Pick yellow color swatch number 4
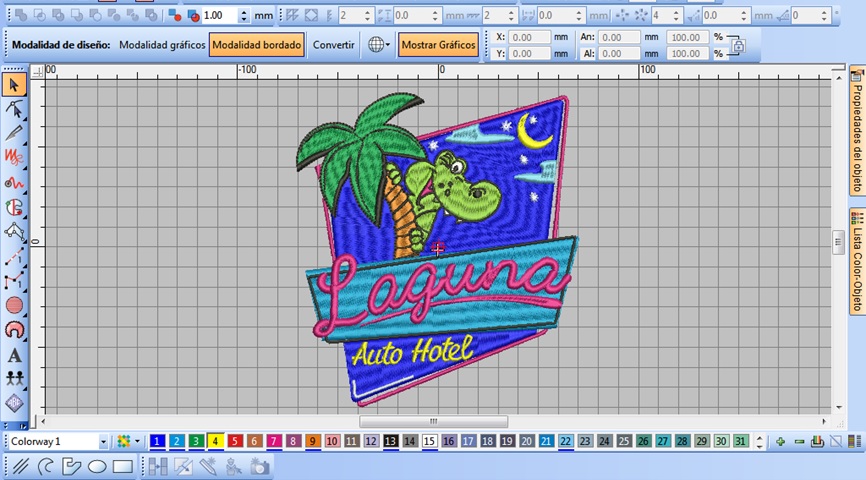The image size is (866, 480). pyautogui.click(x=215, y=441)
